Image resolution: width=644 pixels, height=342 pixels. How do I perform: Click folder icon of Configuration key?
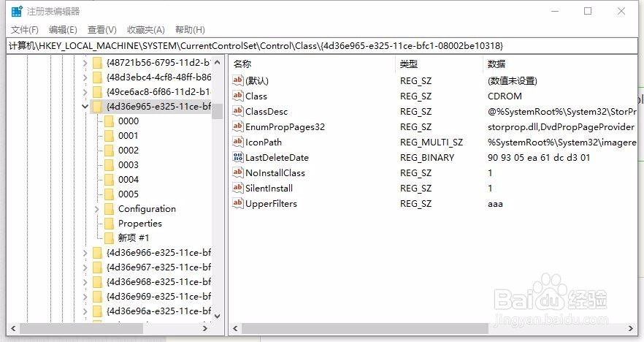(110, 209)
